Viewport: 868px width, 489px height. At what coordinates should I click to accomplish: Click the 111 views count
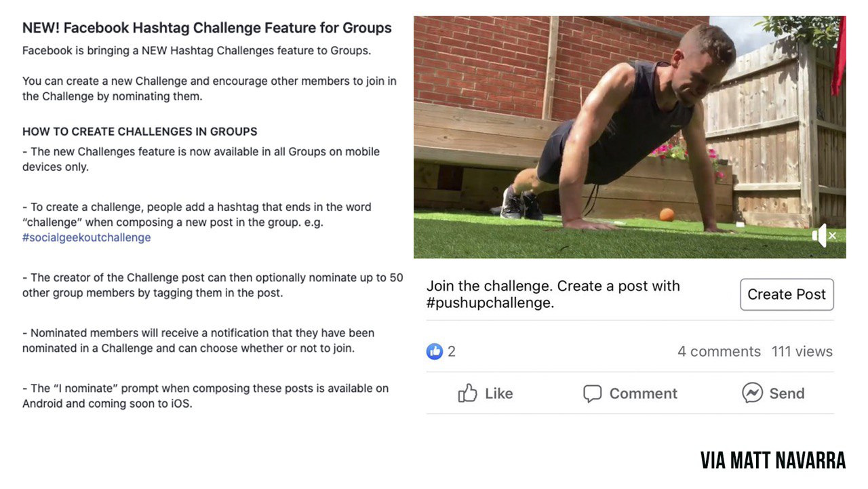pos(802,351)
